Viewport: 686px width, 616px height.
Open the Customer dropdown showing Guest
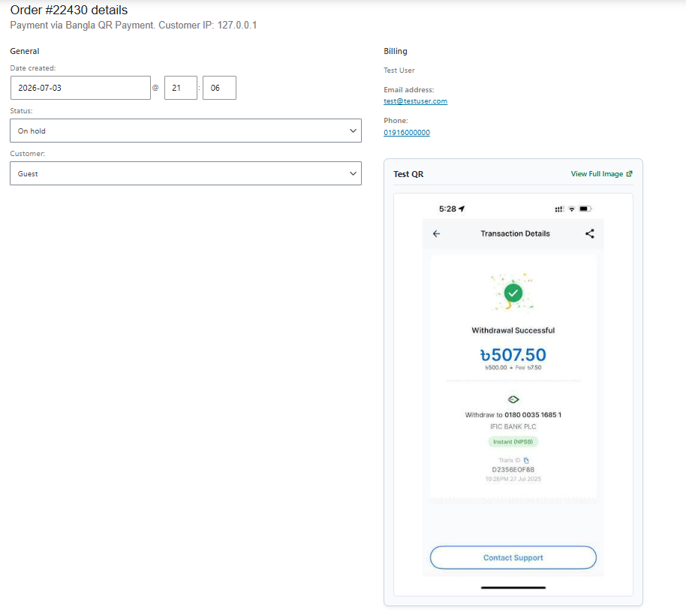pos(185,173)
